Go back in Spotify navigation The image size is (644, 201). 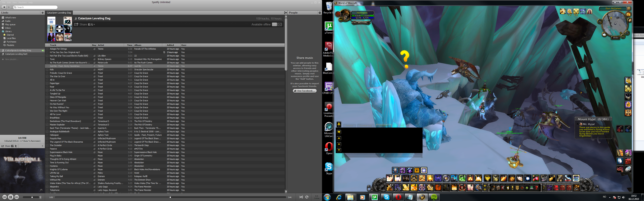4,7
